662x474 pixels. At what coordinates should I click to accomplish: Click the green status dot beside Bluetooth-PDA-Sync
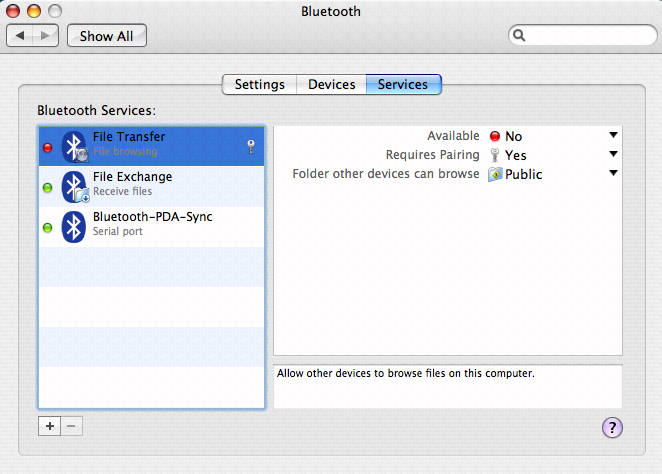pos(48,228)
